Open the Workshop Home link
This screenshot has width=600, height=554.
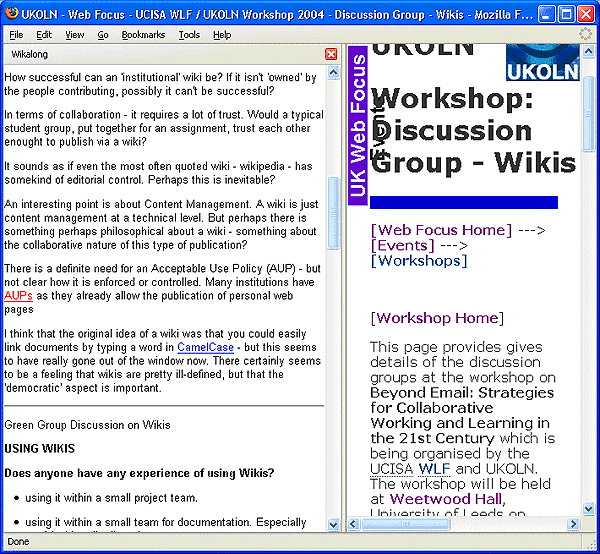437,318
